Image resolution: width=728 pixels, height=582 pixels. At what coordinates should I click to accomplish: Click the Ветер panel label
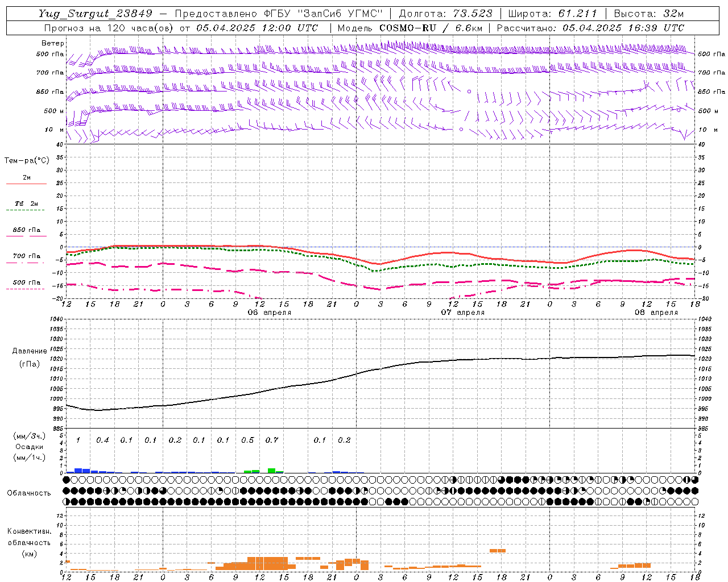[53, 43]
